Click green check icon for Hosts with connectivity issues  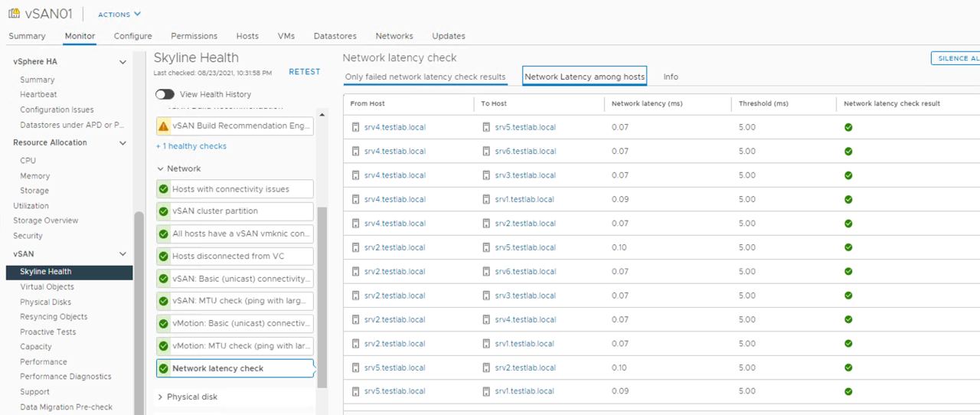click(x=163, y=189)
